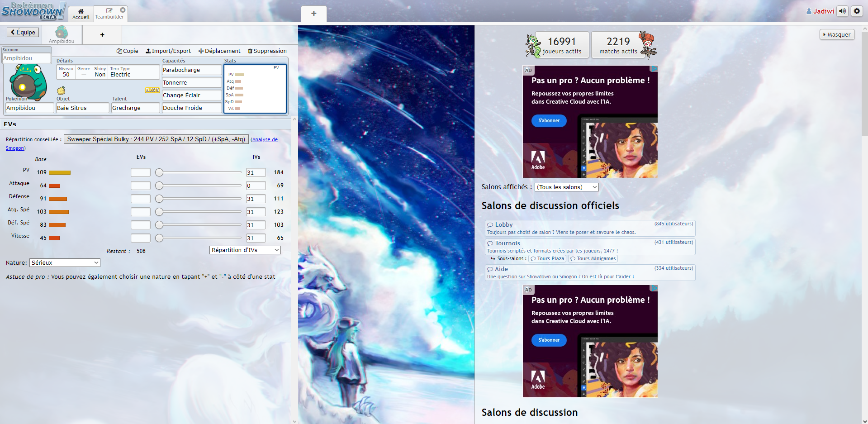Adjust the Atq. Spé EV slider
Viewport: 868px width, 424px height.
click(198, 212)
